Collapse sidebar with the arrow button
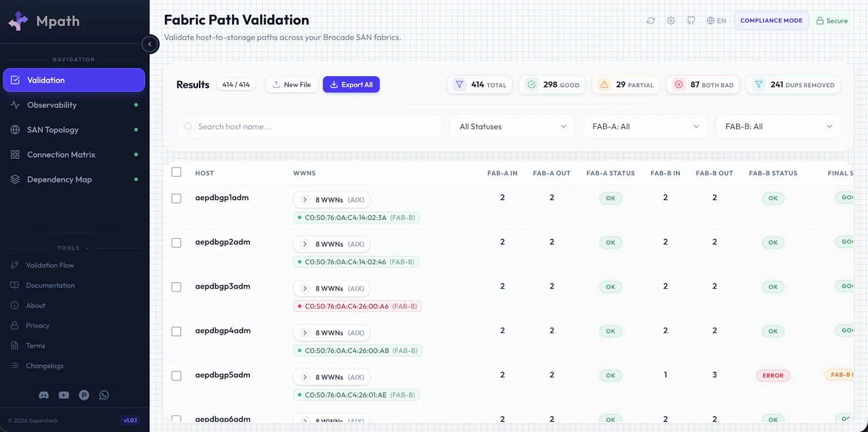Screen dimensions: 868x432 pyautogui.click(x=150, y=44)
